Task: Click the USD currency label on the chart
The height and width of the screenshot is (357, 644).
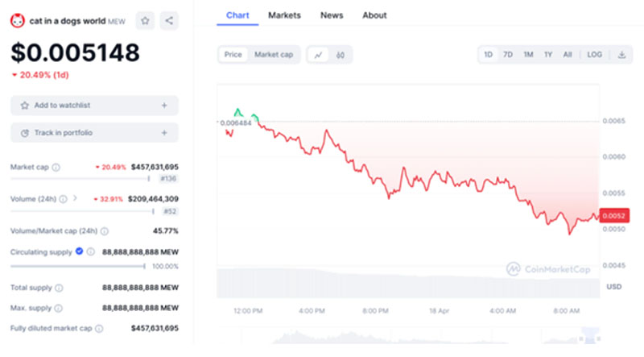Action: tap(614, 287)
